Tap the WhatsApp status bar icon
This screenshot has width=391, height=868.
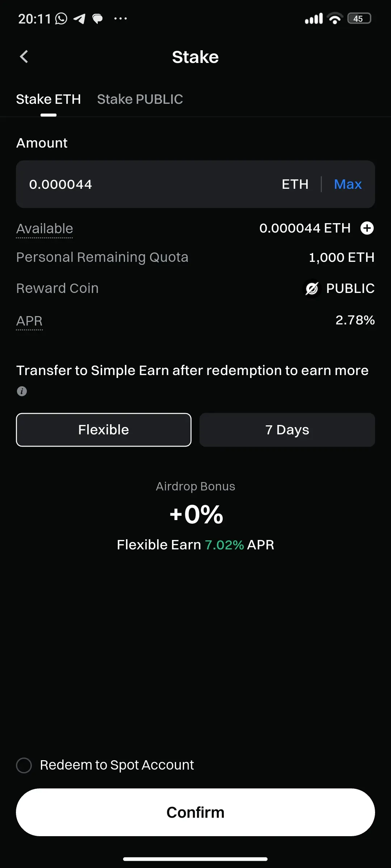click(61, 18)
